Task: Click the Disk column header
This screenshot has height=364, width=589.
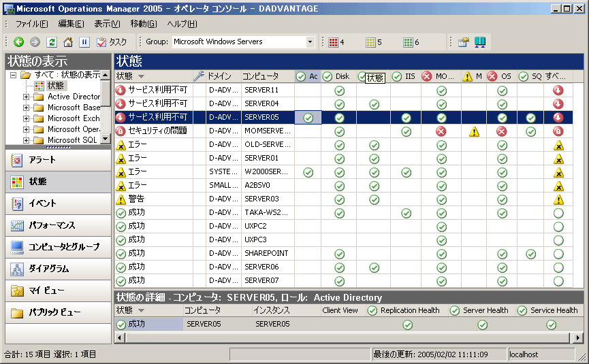Action: click(x=342, y=76)
